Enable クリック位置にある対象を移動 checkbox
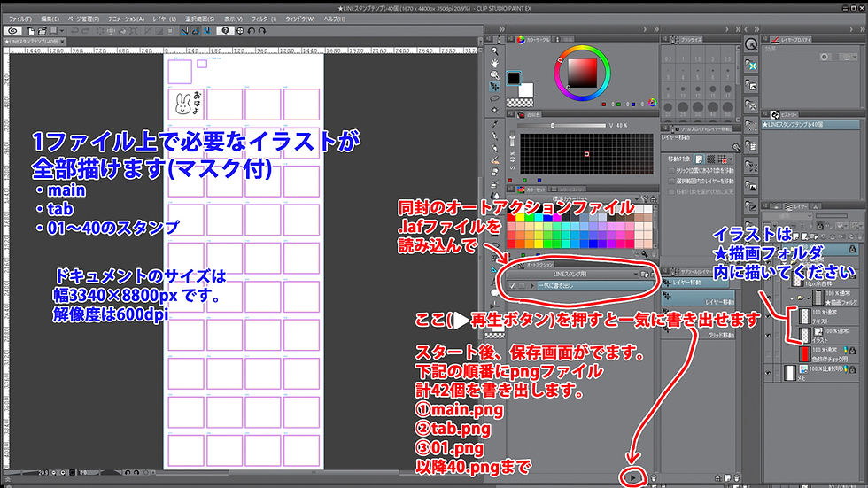This screenshot has height=488, width=868. (671, 170)
